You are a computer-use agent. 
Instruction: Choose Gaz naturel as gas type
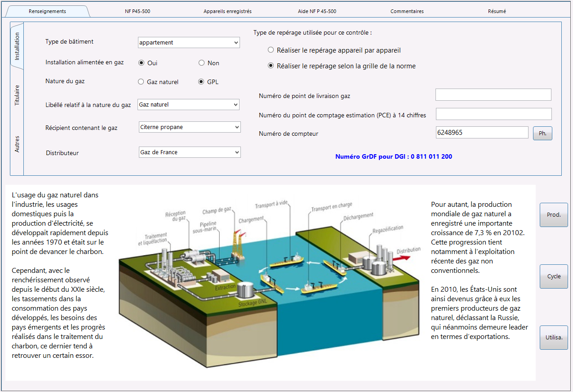tap(142, 82)
